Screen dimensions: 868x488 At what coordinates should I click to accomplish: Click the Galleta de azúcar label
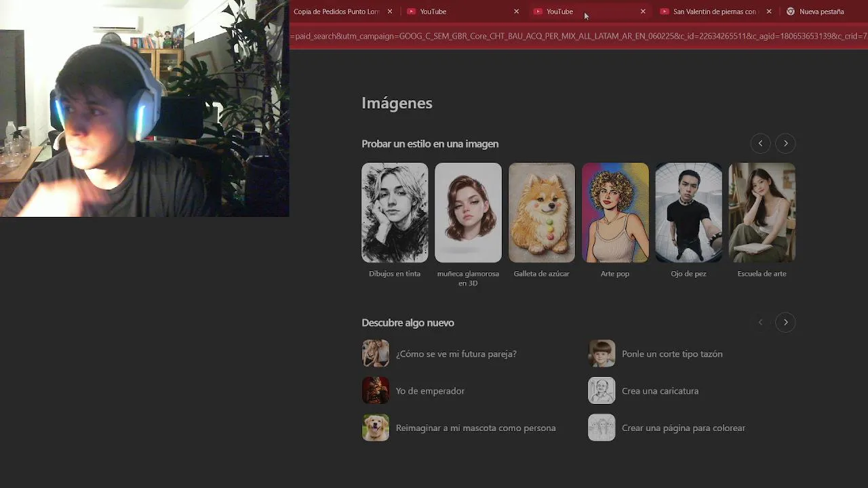click(x=542, y=274)
